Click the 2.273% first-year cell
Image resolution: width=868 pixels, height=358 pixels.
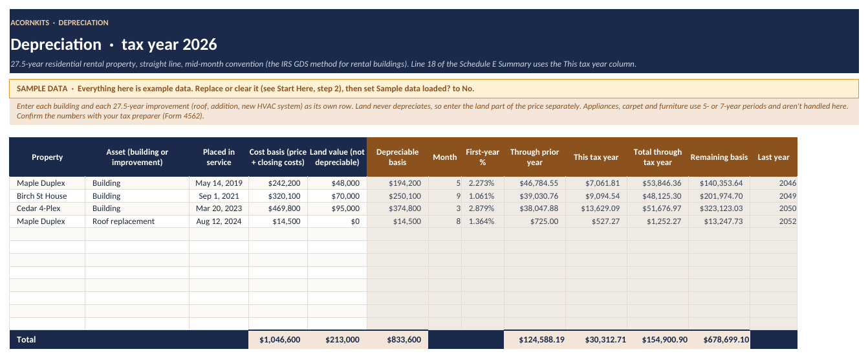tap(483, 183)
